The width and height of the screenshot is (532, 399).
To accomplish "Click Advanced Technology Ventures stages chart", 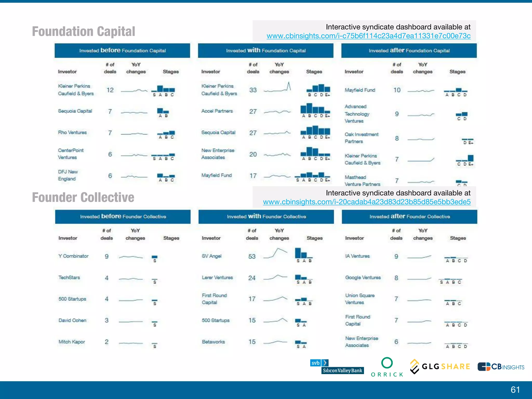I will click(462, 116).
